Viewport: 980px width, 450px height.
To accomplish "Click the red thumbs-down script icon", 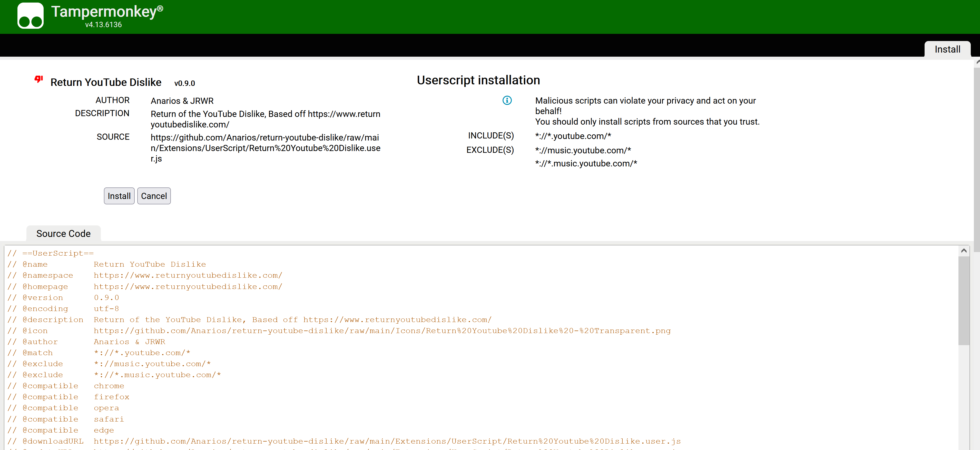I will point(38,79).
